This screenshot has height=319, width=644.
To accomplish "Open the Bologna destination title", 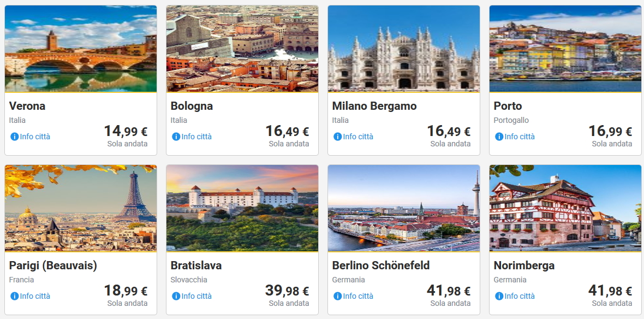I will (x=192, y=106).
